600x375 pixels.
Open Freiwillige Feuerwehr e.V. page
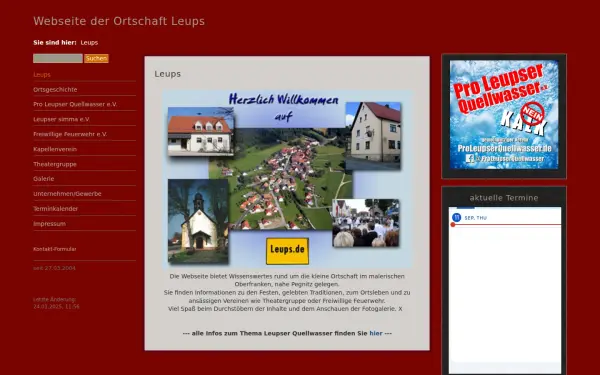click(x=70, y=134)
